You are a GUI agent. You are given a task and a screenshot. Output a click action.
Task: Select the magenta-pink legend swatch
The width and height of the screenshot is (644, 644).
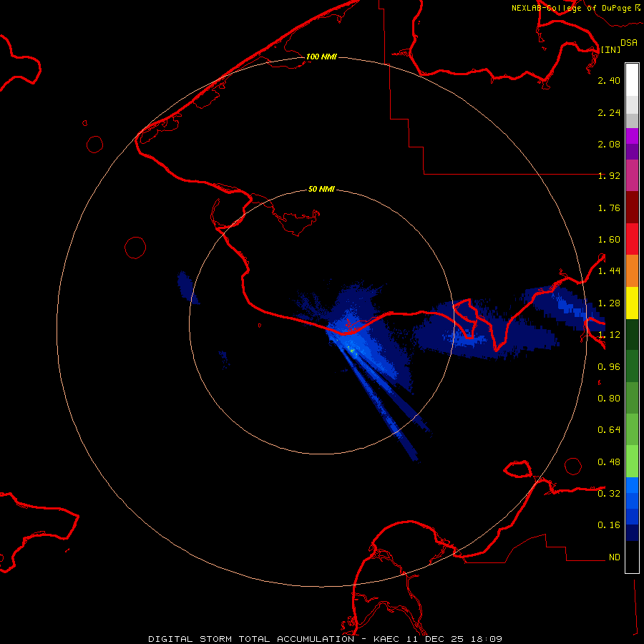coord(632,175)
